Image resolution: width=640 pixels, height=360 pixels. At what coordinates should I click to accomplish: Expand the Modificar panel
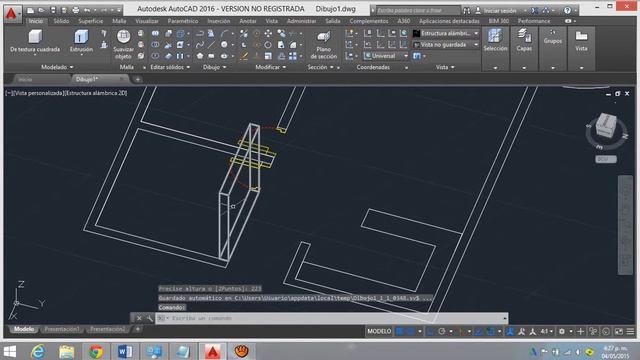271,67
